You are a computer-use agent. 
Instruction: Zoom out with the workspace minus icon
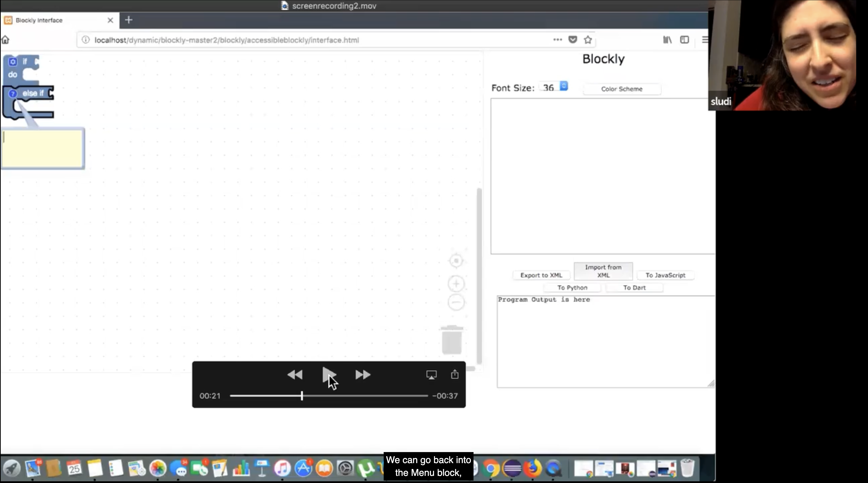pos(456,302)
